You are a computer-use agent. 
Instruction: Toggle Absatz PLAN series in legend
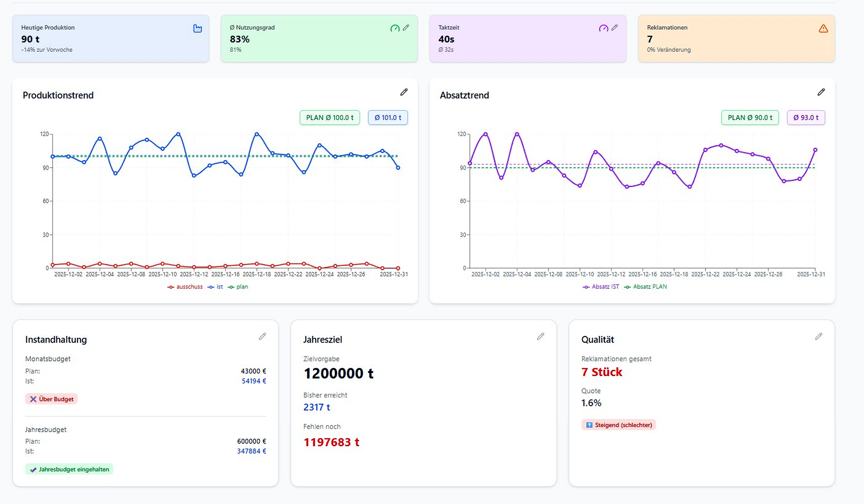click(646, 287)
